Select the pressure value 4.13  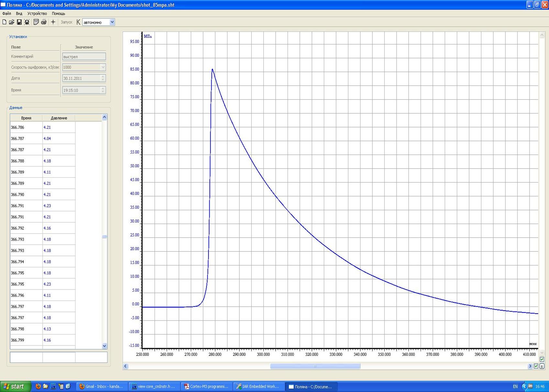click(59, 329)
